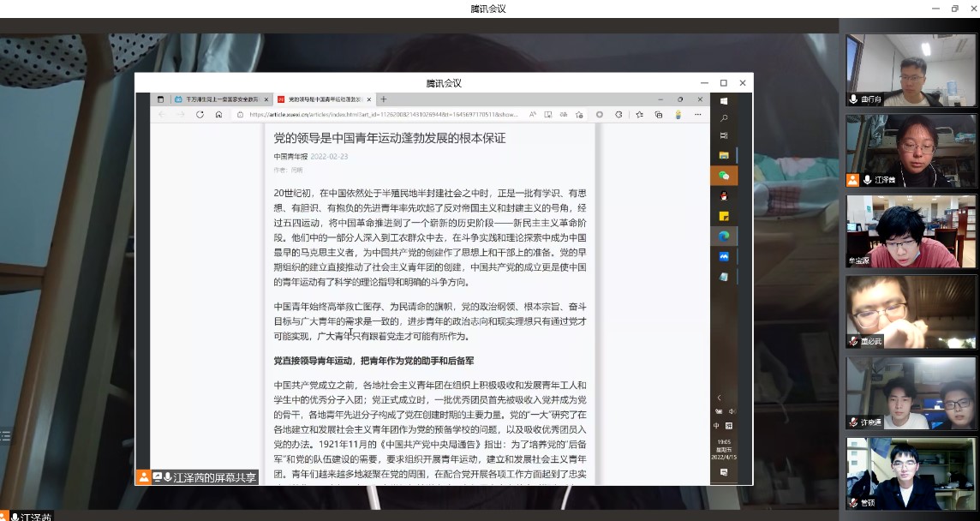980x521 pixels.
Task: Click the favorites star icon in browser toolbar
Action: [x=639, y=114]
